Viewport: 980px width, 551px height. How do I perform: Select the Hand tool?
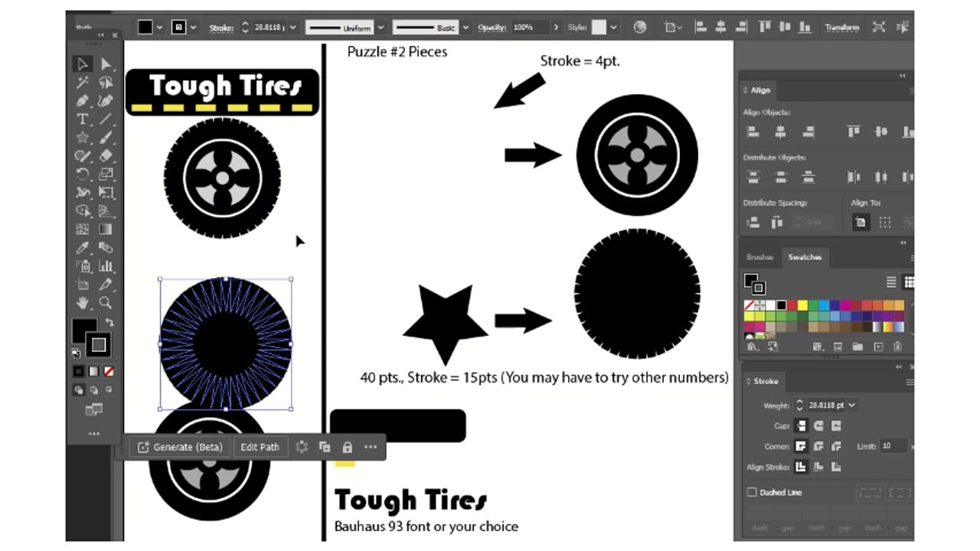tap(83, 302)
